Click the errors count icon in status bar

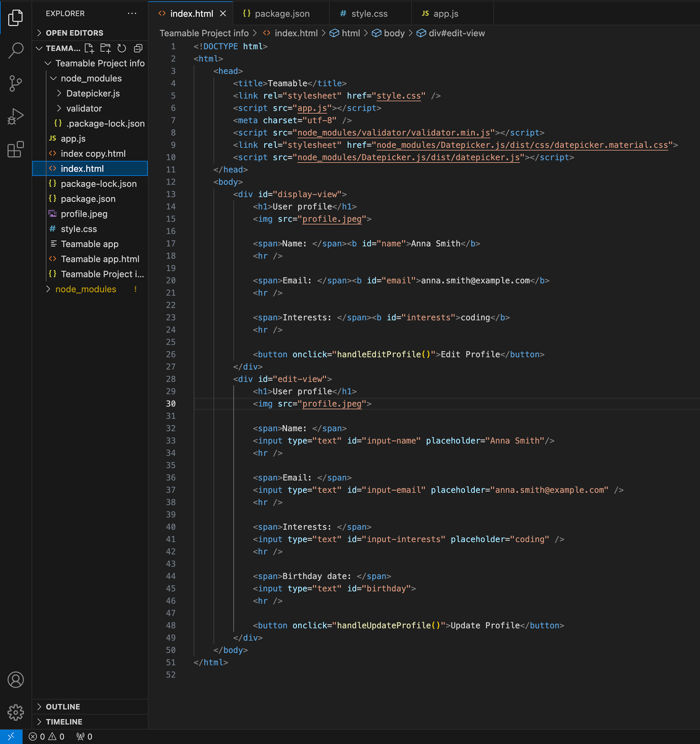(x=37, y=736)
